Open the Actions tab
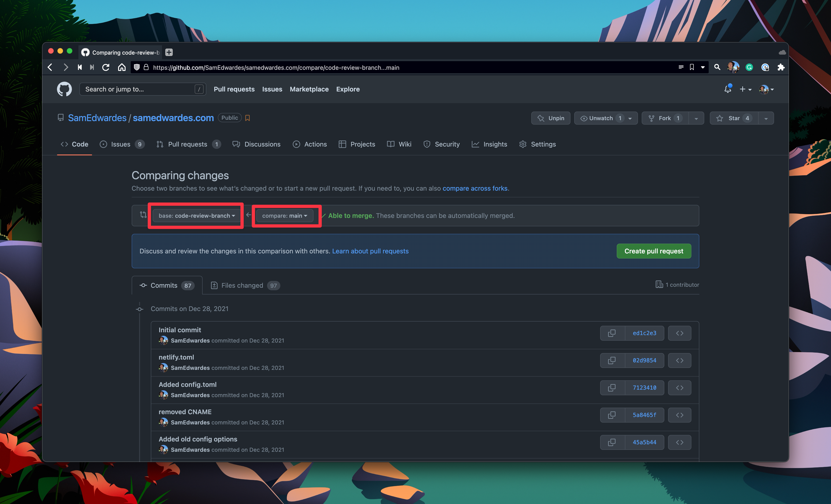 (310, 144)
